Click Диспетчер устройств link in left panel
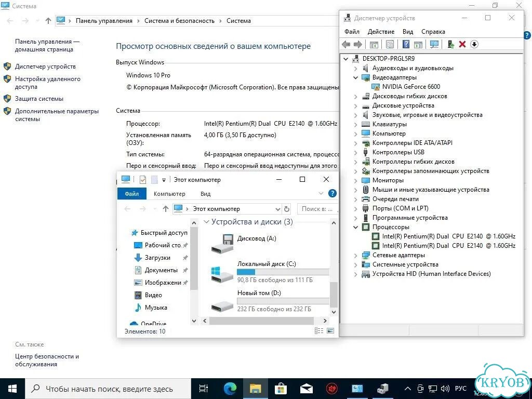532x399 pixels. (x=45, y=66)
